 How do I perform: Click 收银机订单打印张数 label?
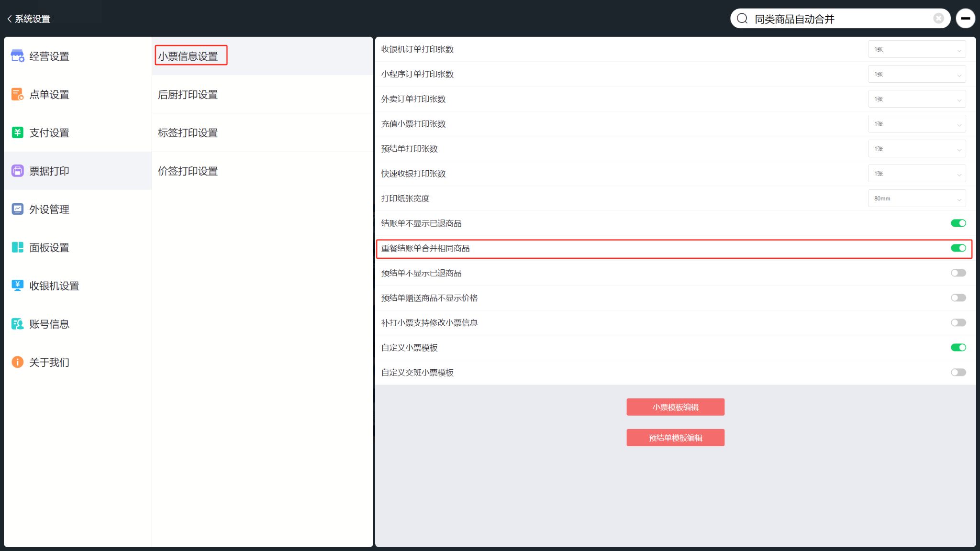417,49
